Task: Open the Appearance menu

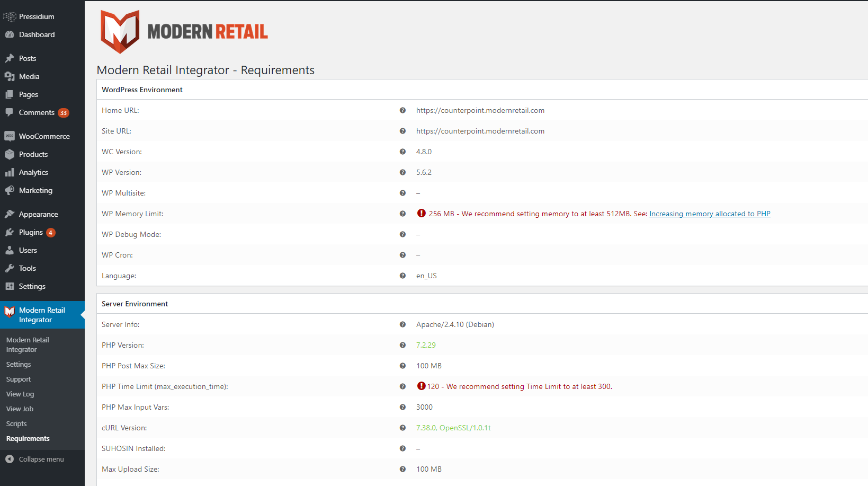Action: [x=42, y=214]
